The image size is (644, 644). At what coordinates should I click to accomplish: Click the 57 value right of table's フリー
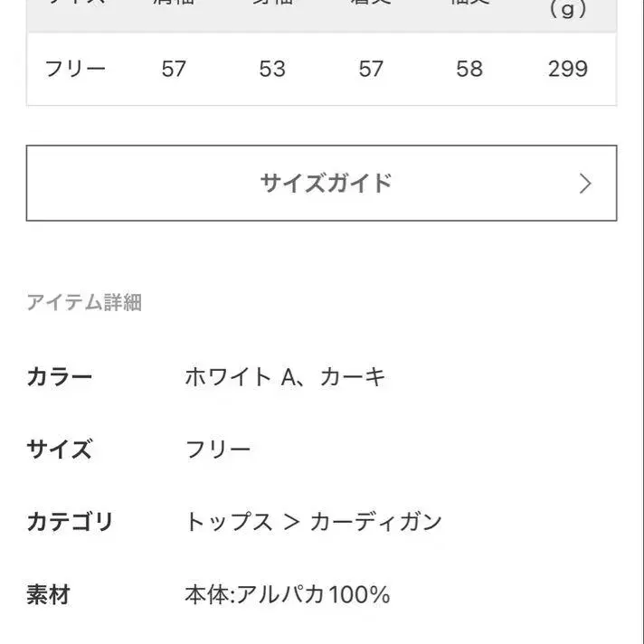coord(174,69)
